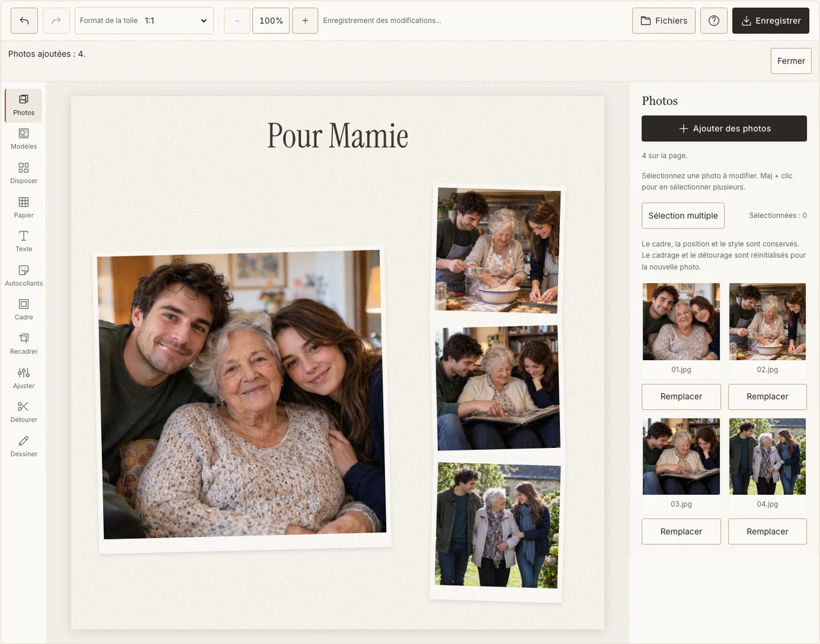Open the Fichiers files button
Screen dimensions: 820x644
point(664,21)
